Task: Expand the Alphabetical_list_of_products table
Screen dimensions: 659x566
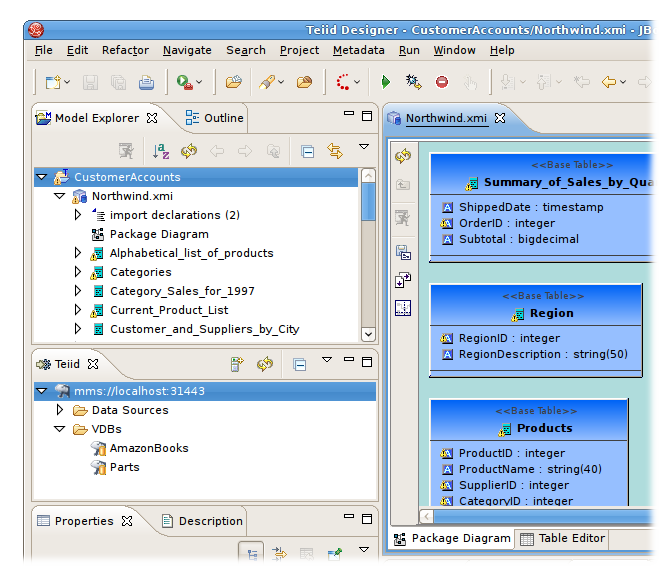Action: (78, 253)
